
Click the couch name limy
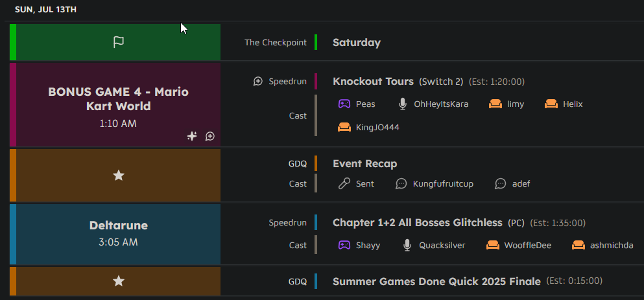[x=516, y=104]
